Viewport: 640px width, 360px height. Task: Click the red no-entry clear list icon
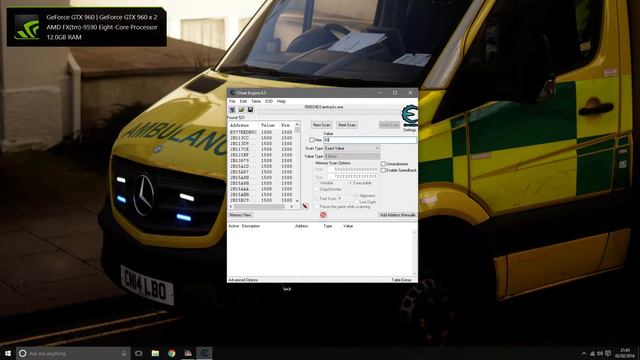tap(323, 215)
